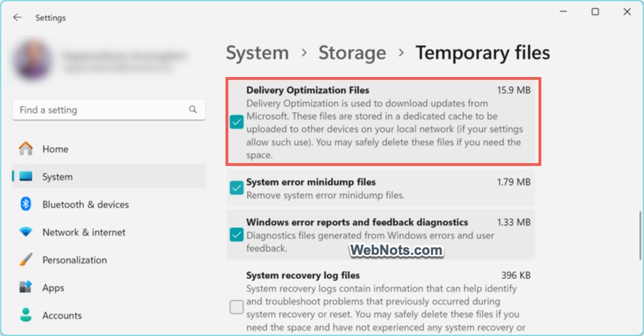Click the Bluetooth & devices icon

[x=26, y=204]
